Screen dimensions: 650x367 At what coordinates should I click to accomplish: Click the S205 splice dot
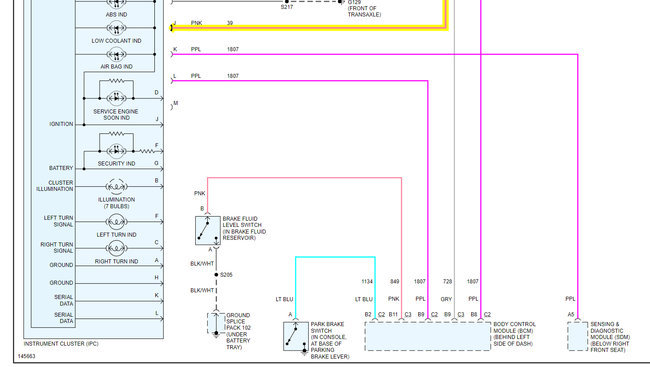coord(216,275)
